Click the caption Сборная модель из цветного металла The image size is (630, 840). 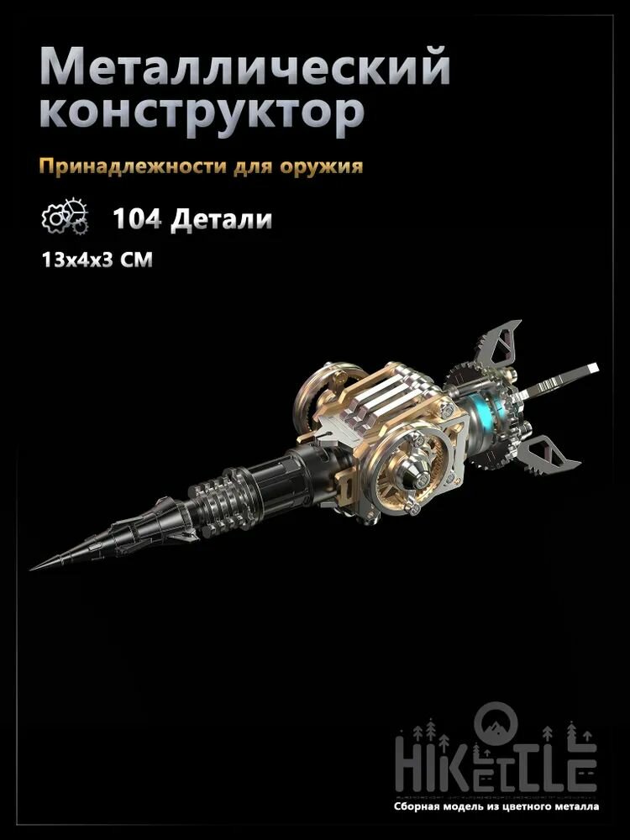pyautogui.click(x=496, y=806)
